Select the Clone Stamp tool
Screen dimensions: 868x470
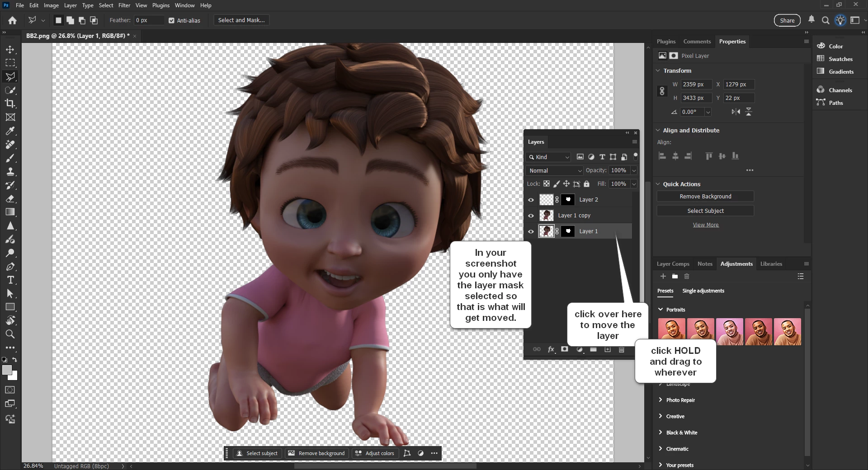click(10, 171)
